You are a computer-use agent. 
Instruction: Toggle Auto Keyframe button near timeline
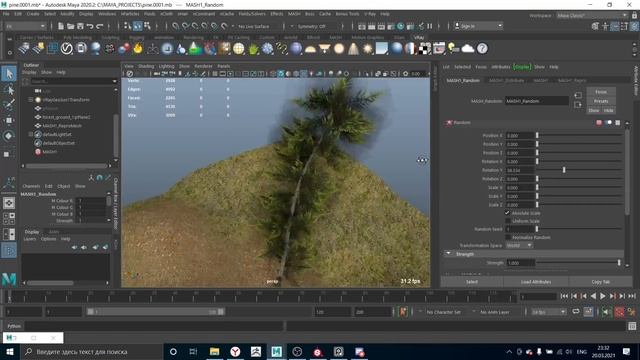[x=619, y=312]
